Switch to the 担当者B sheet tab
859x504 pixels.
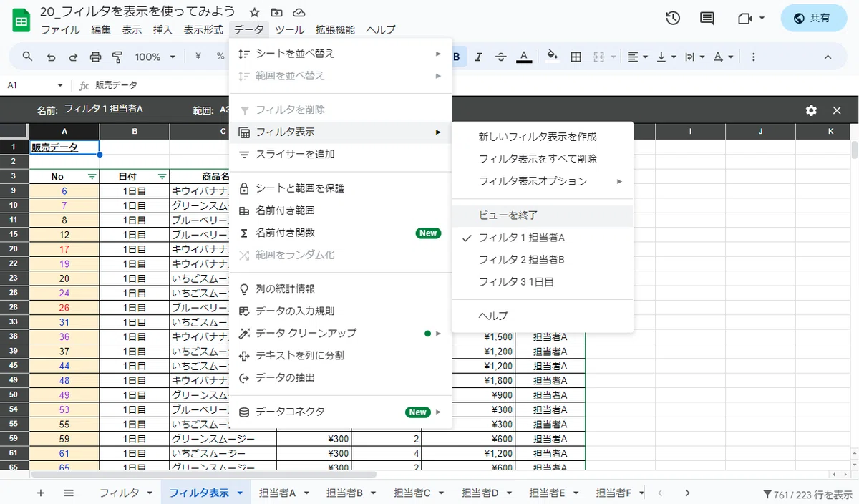[345, 493]
